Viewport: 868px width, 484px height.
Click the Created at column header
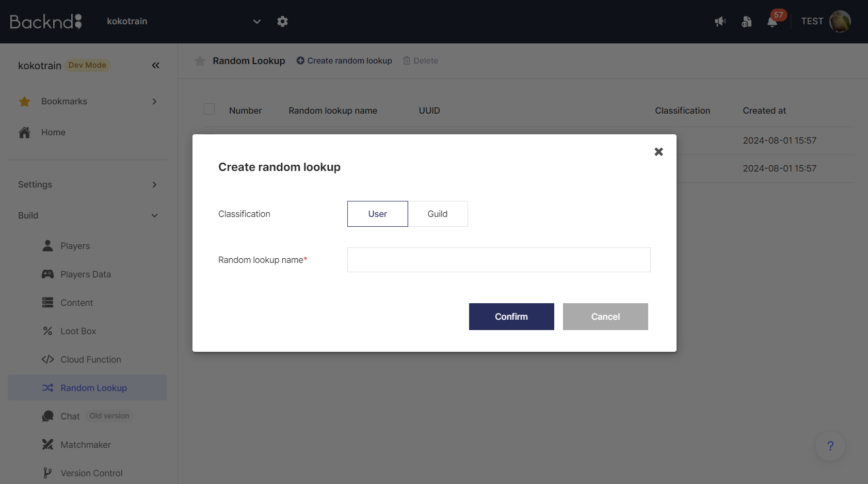(764, 111)
